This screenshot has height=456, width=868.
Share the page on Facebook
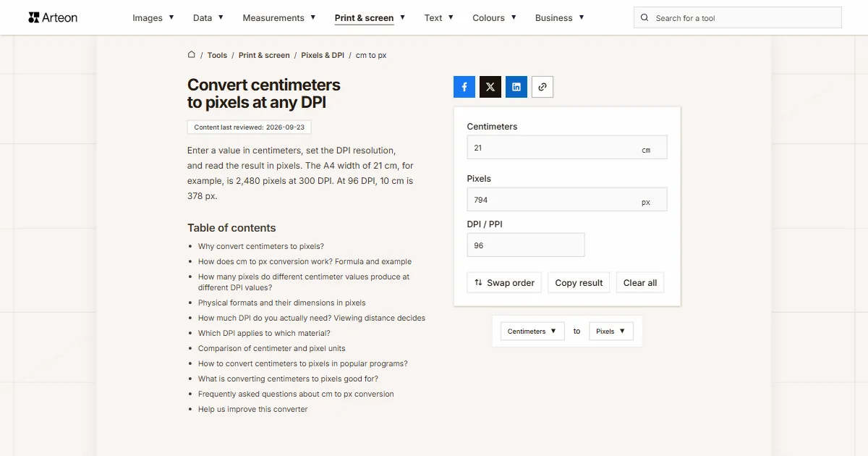click(x=464, y=87)
